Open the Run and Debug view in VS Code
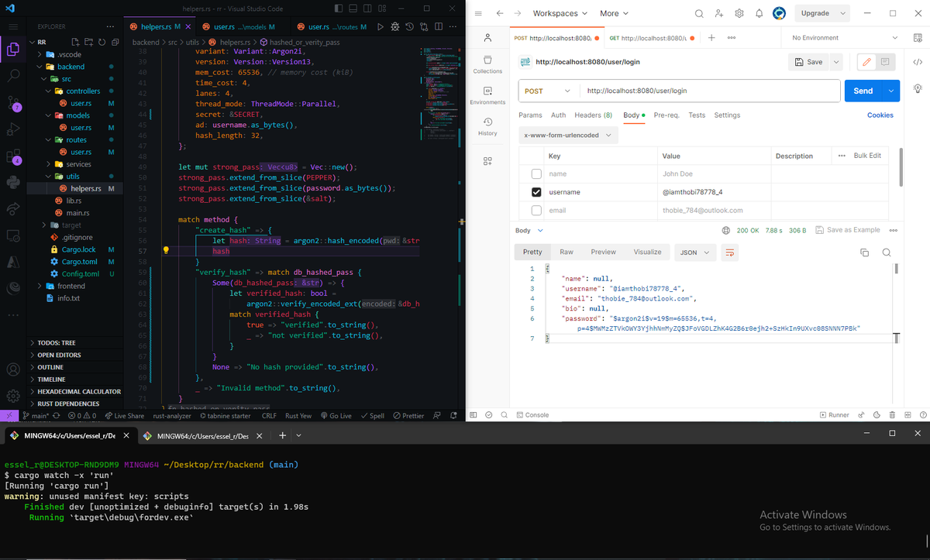The width and height of the screenshot is (930, 560). coord(13,129)
